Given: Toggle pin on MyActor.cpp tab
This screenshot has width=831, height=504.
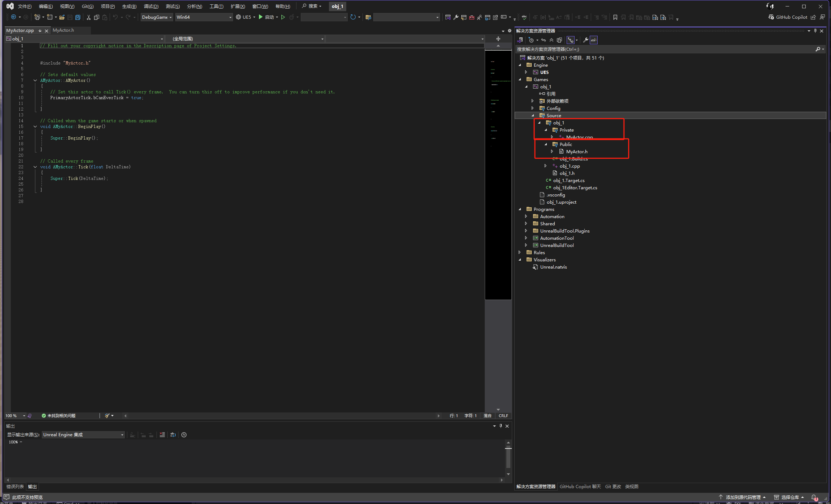Looking at the screenshot, I should click(40, 31).
